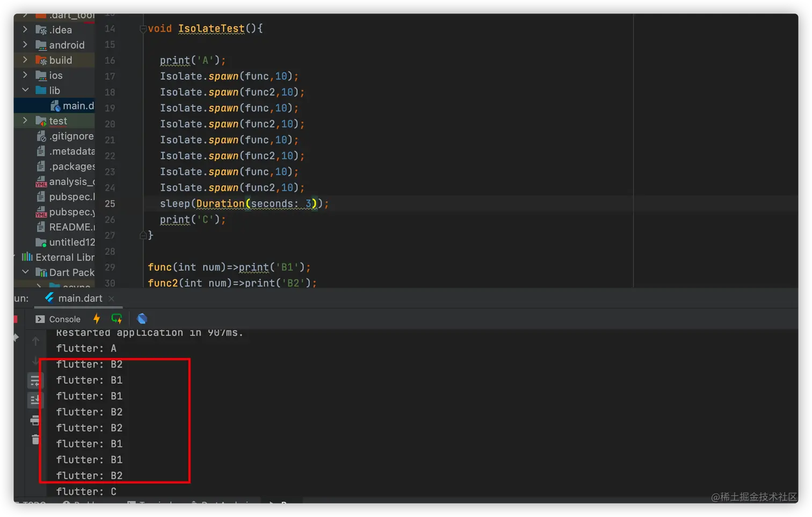
Task: Click the fold marker on line 14
Action: click(x=143, y=29)
